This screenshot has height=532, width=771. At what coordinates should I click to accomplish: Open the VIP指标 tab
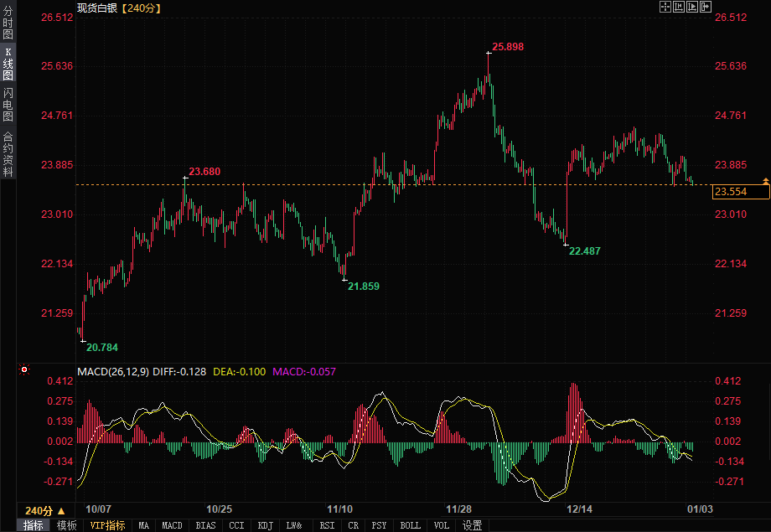107,525
